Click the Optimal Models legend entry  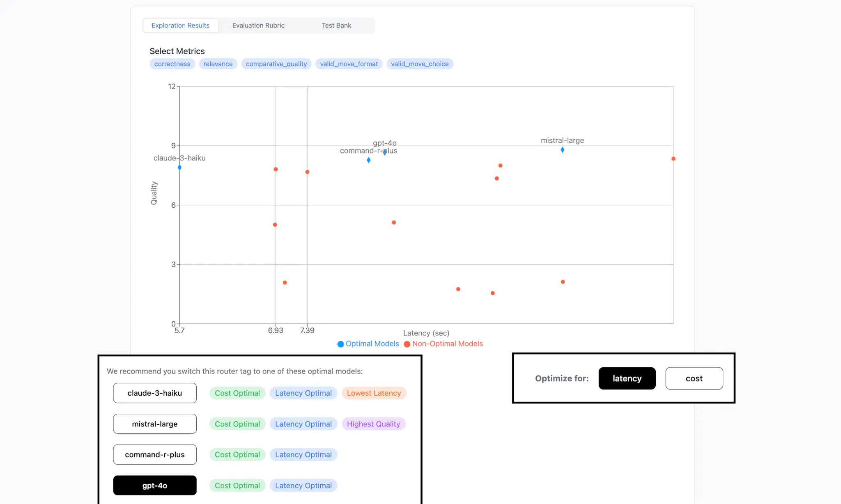(x=368, y=344)
